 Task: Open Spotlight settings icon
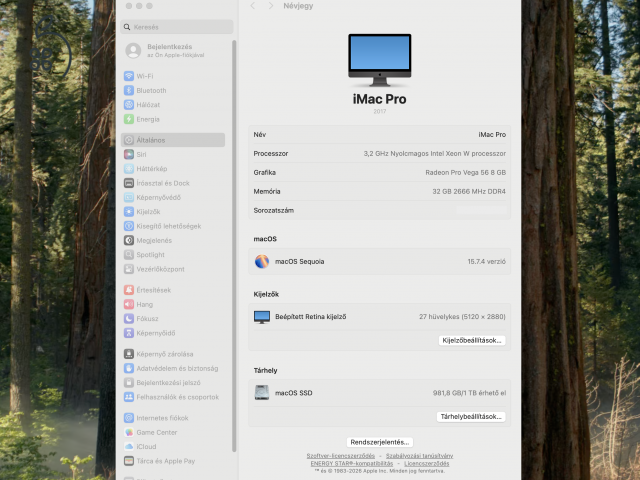[129, 254]
